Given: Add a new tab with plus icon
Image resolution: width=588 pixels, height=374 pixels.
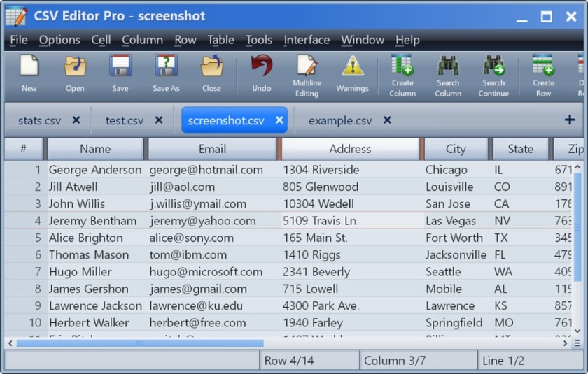Looking at the screenshot, I should (x=570, y=120).
